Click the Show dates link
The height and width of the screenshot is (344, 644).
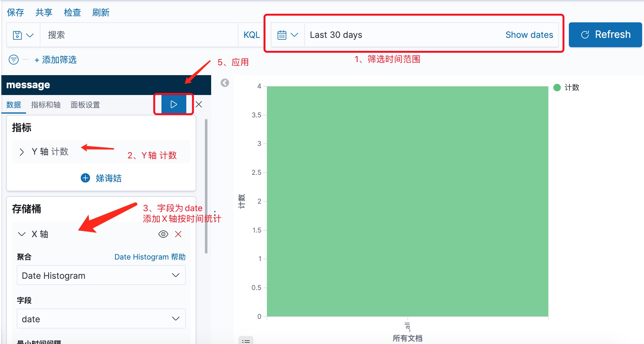coord(529,35)
